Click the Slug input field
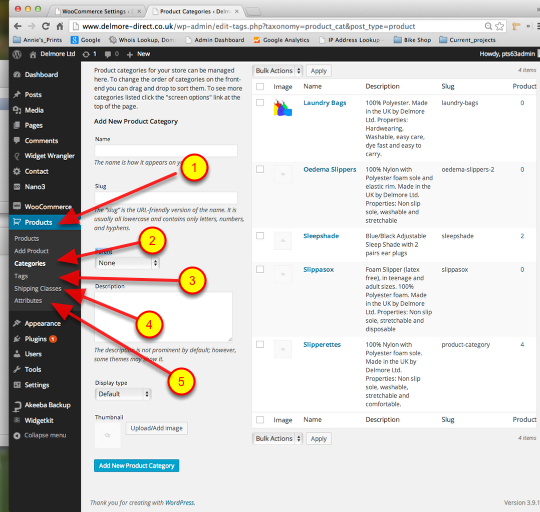 (166, 198)
